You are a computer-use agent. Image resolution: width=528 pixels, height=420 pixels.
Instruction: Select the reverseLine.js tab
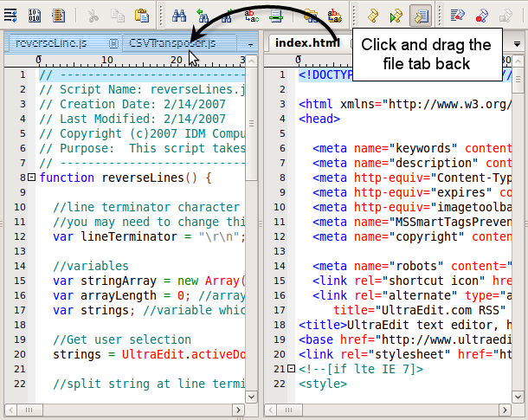pyautogui.click(x=51, y=43)
